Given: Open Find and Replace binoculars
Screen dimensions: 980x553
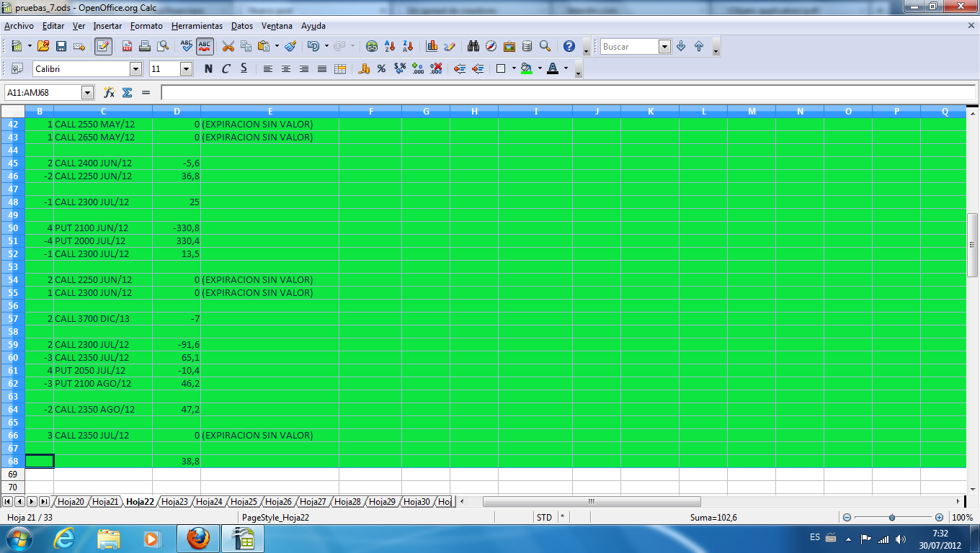Looking at the screenshot, I should click(473, 46).
